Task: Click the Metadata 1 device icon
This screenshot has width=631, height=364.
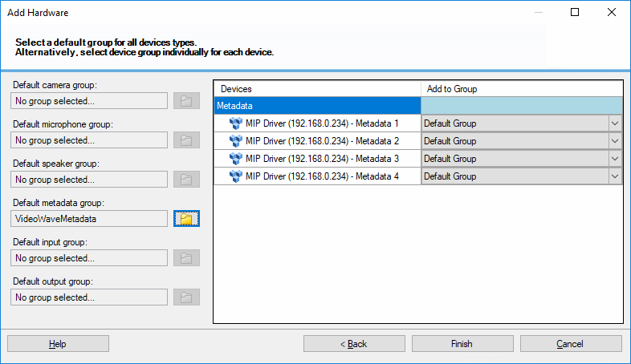Action: coord(236,123)
